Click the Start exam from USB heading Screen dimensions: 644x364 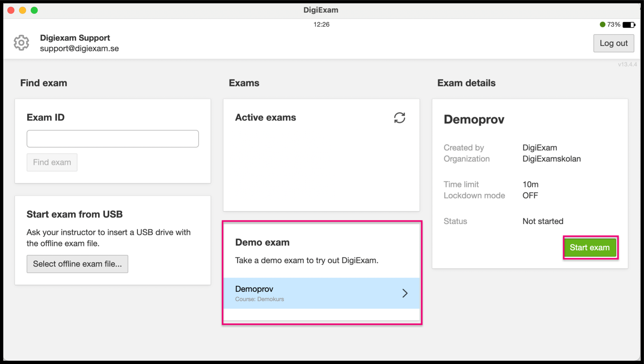[x=74, y=214]
